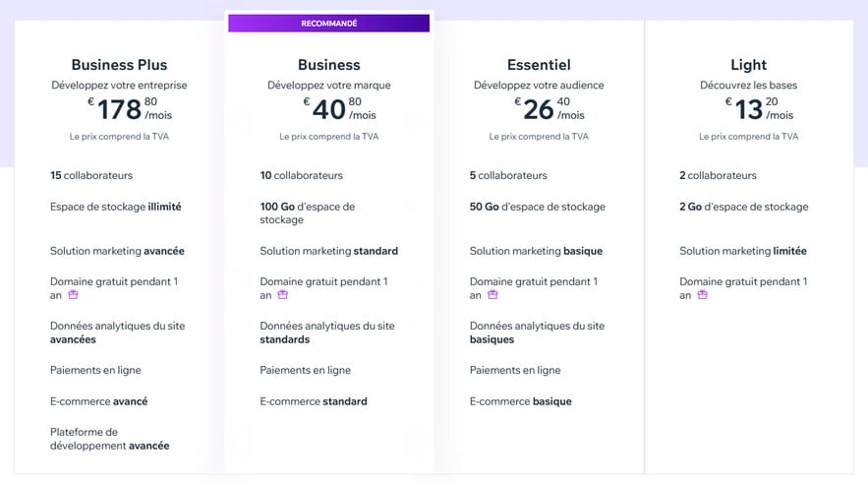Select 'Plateforme de développement avancée' feature

coord(110,439)
